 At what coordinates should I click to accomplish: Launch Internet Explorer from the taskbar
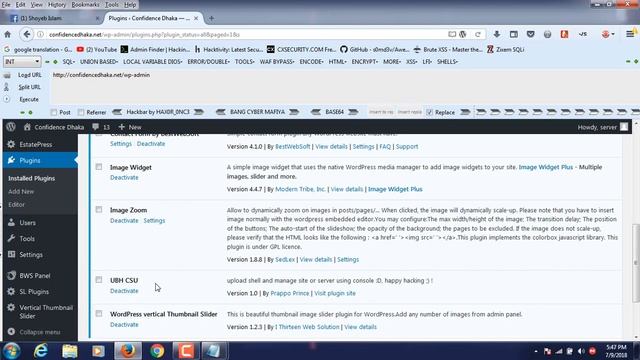click(40, 351)
